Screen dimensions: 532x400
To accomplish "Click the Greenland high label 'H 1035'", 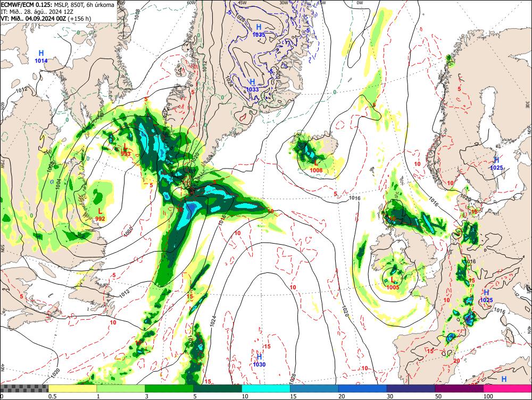I will [259, 30].
